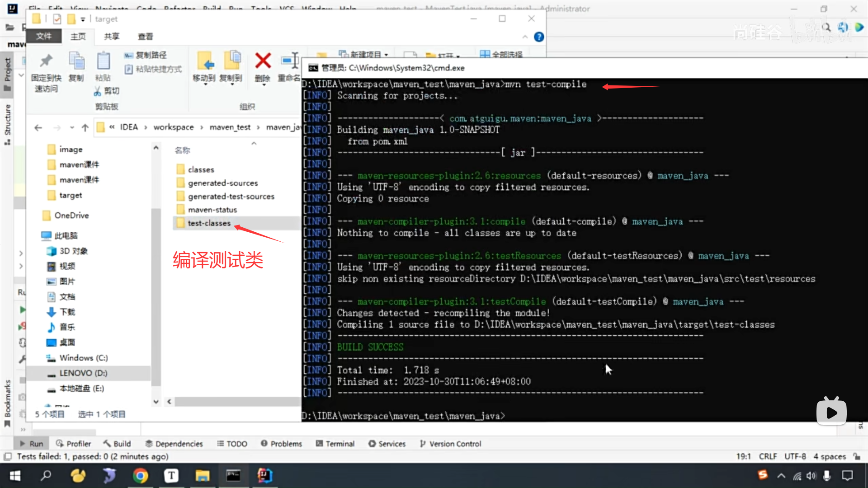Click the Explorer help question mark icon
The image size is (868, 488).
[539, 37]
